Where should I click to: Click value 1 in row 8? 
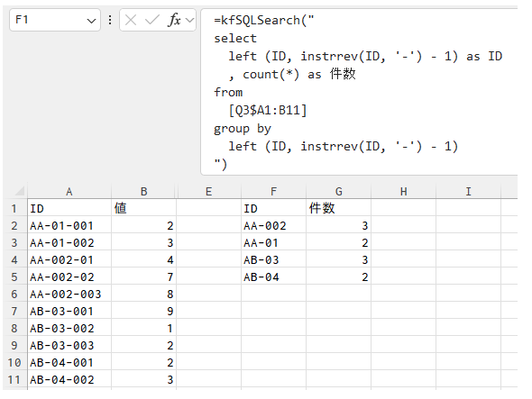(144, 328)
